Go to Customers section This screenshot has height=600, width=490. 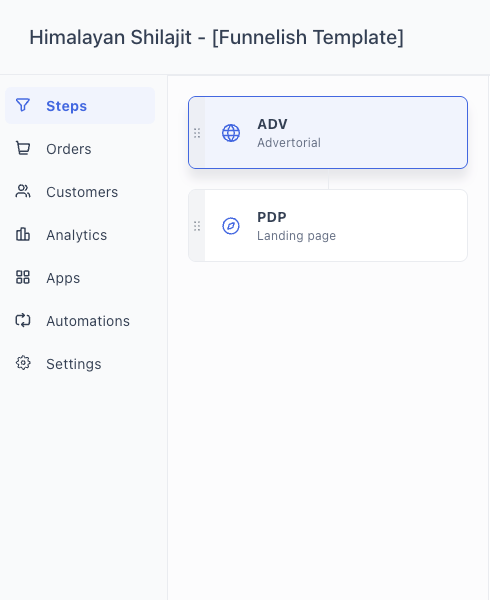click(x=80, y=191)
